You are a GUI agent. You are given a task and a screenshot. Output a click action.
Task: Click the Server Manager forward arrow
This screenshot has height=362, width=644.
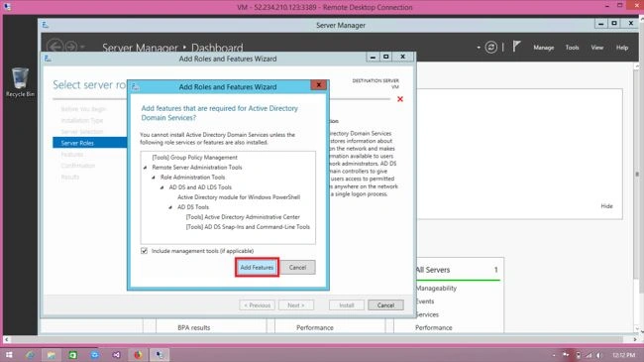click(71, 47)
